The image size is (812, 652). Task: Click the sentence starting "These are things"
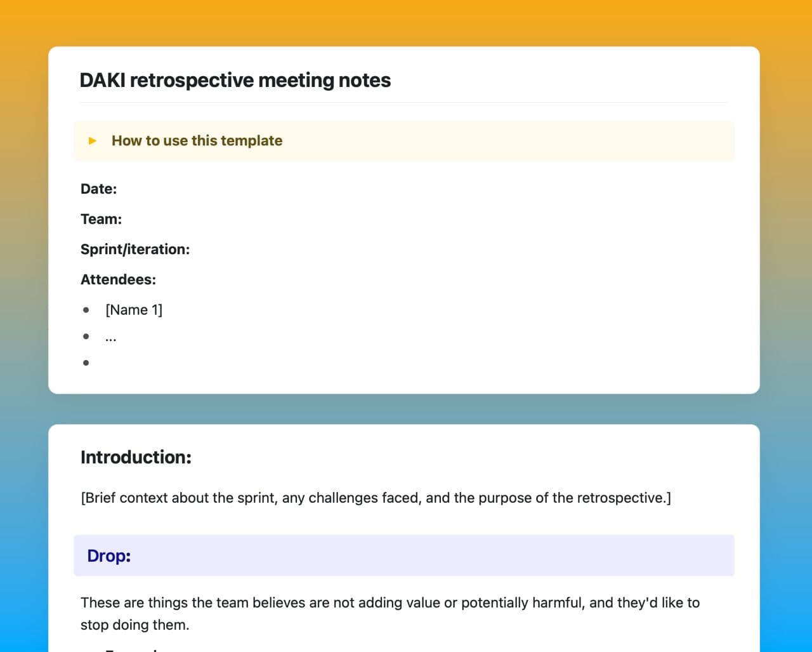coord(390,602)
